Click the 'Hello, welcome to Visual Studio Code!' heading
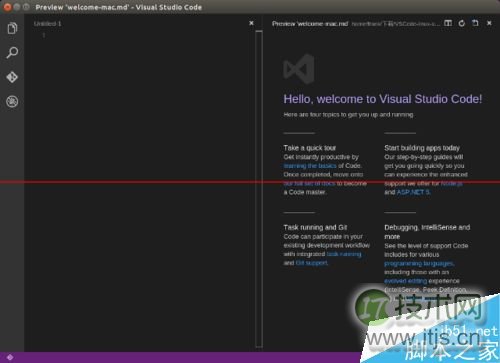This screenshot has width=500, height=363. 383,99
